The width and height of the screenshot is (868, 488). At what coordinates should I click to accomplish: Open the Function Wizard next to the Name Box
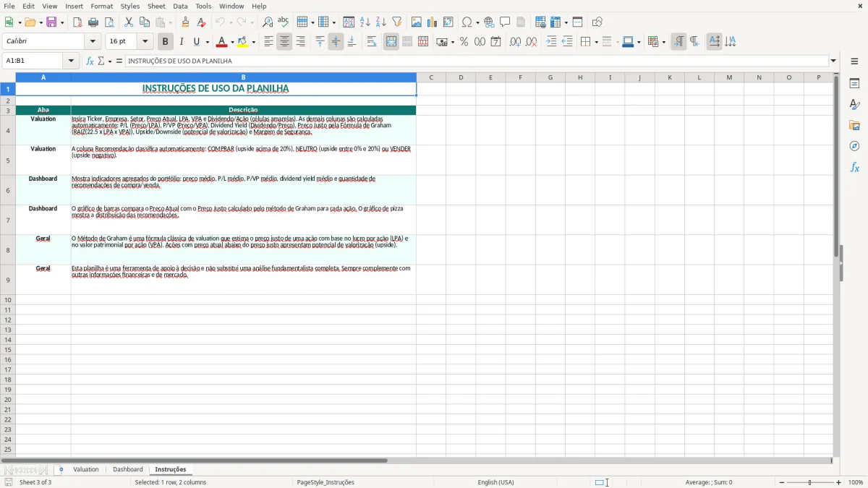point(90,61)
